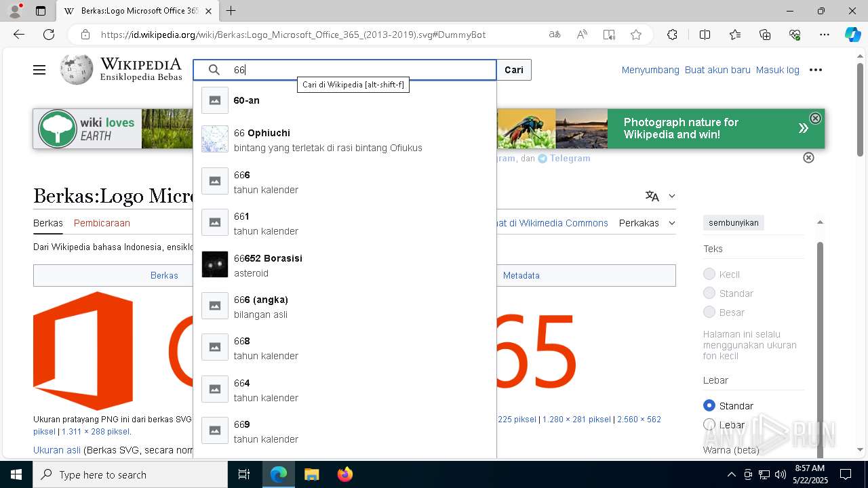Open the Wikipedia main menu hamburger icon
868x488 pixels.
[39, 70]
